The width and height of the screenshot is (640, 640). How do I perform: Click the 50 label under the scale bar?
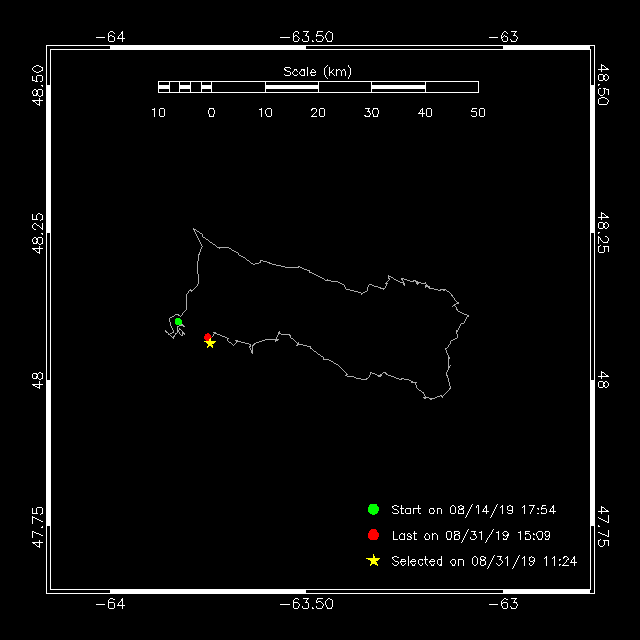(478, 113)
